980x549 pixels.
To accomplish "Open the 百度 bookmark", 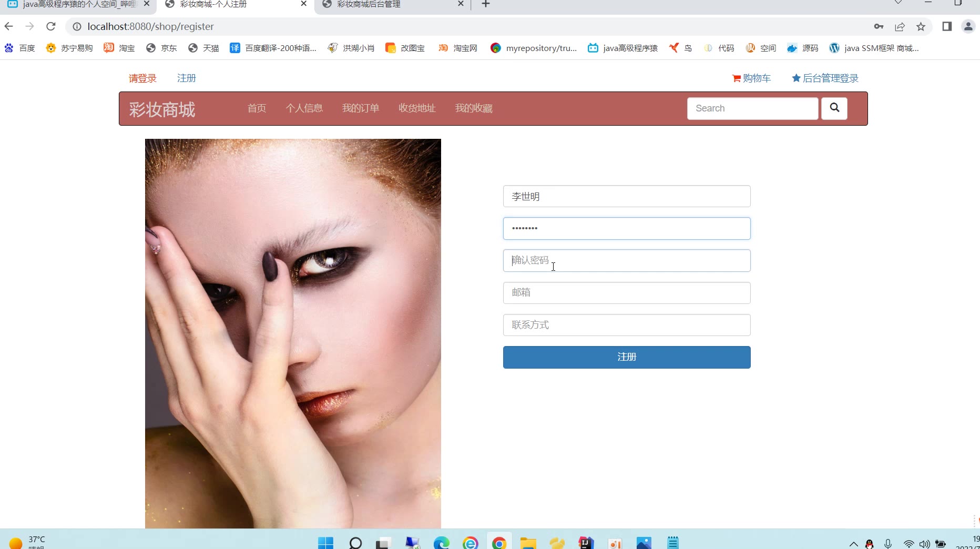I will 19,48.
